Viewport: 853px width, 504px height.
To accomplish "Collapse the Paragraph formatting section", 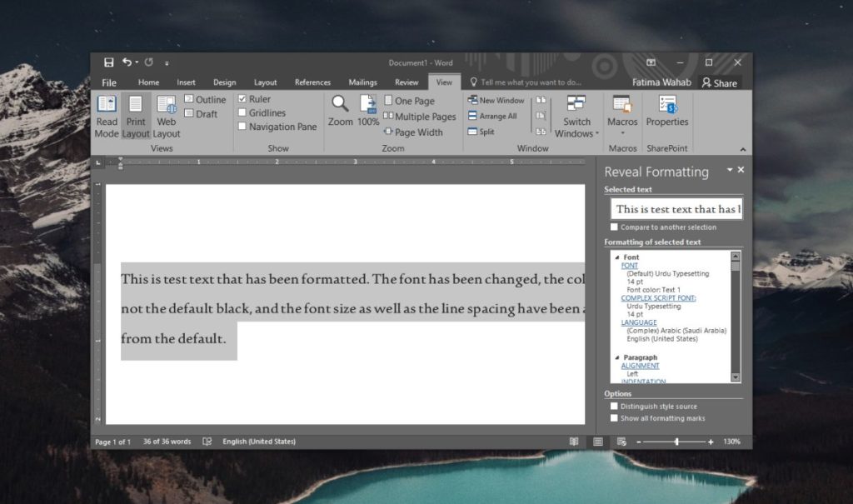I will 618,357.
